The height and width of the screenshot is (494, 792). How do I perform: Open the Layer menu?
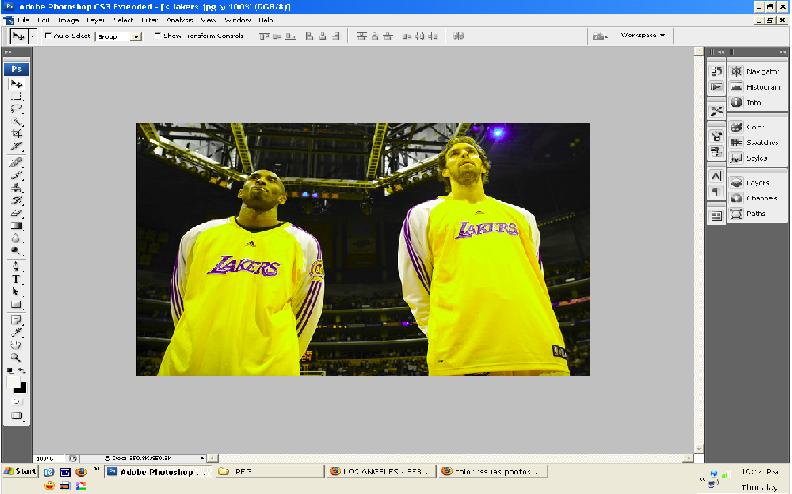coord(95,20)
